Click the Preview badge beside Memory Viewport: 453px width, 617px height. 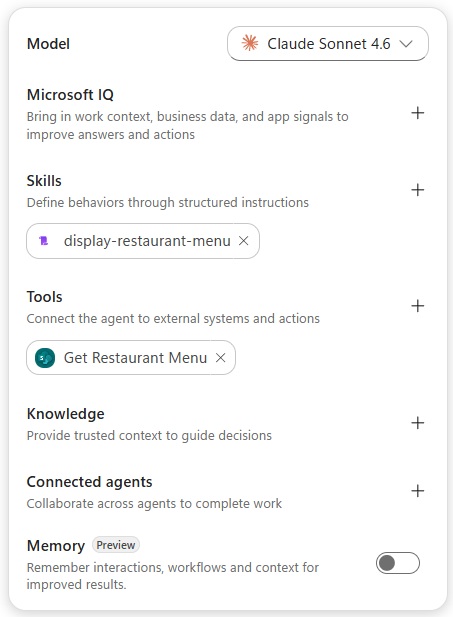pyautogui.click(x=116, y=545)
